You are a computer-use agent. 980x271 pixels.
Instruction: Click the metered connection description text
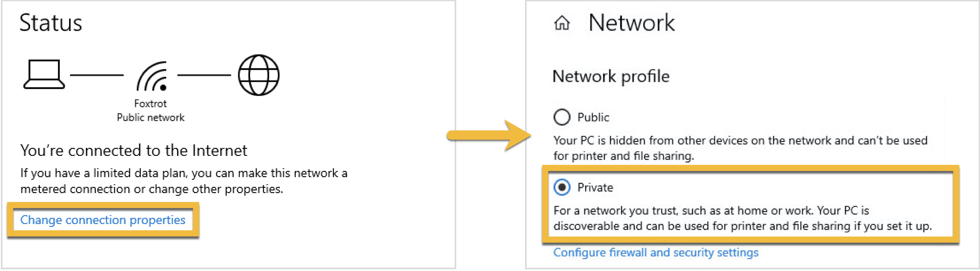coord(184,181)
